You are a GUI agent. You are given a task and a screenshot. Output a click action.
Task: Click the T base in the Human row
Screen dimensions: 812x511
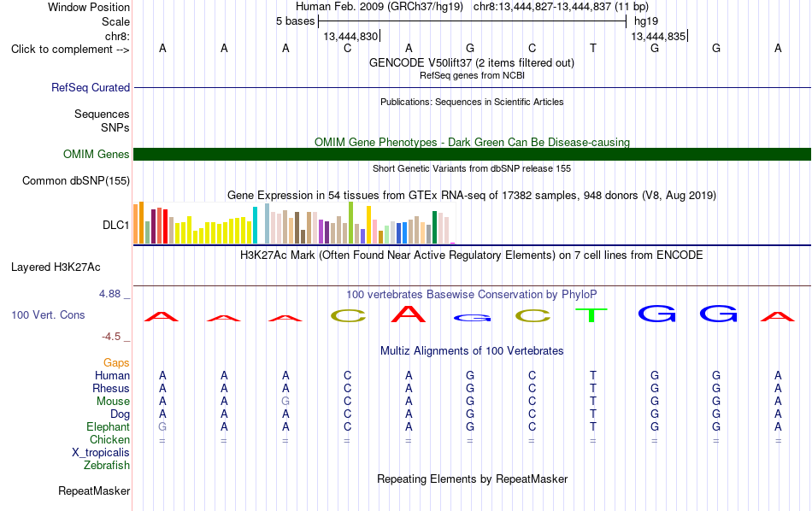pos(593,375)
